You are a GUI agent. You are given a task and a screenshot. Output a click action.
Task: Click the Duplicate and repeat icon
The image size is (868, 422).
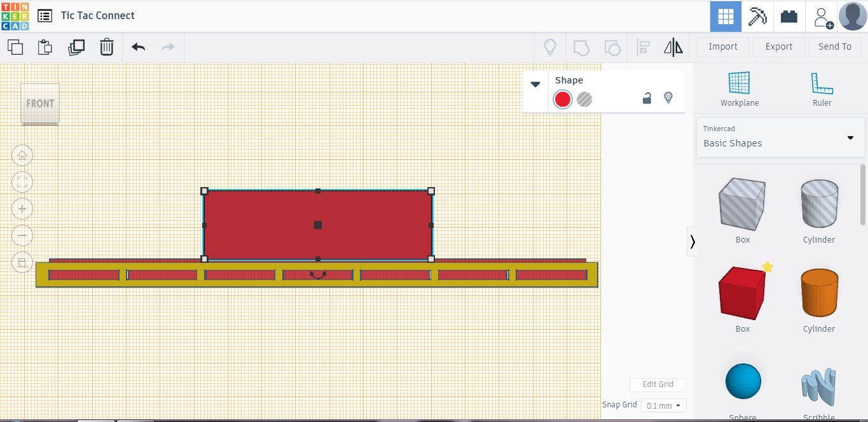76,47
